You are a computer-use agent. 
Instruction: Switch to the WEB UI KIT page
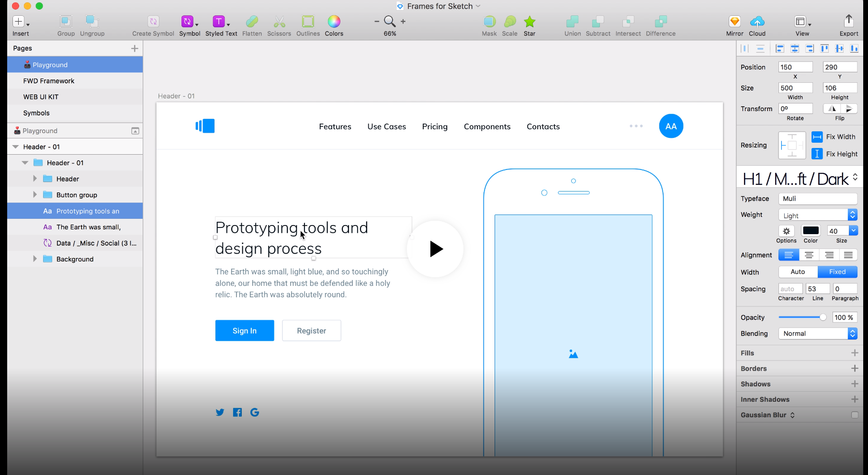pyautogui.click(x=75, y=97)
